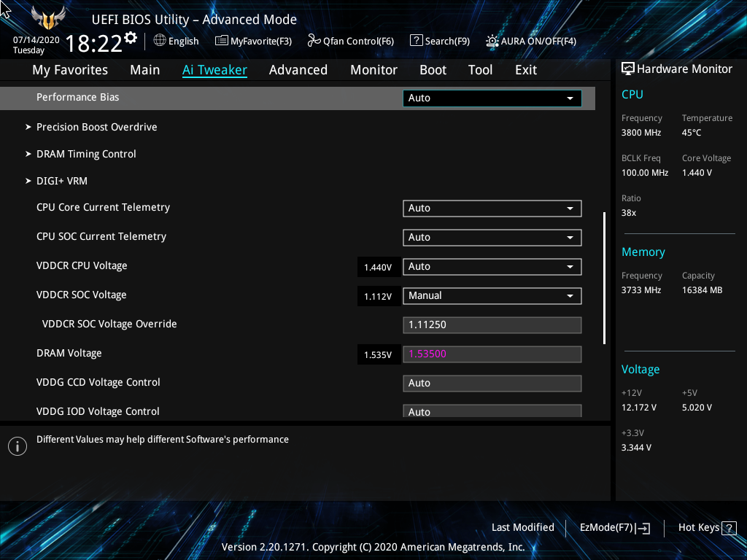Click Qfan Control(F6) label
This screenshot has width=747, height=560.
point(358,42)
